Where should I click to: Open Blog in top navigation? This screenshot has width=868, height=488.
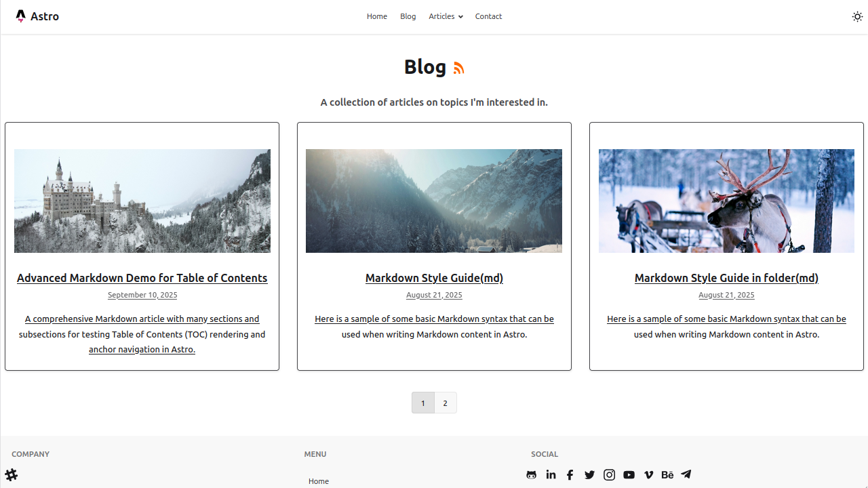click(x=408, y=16)
